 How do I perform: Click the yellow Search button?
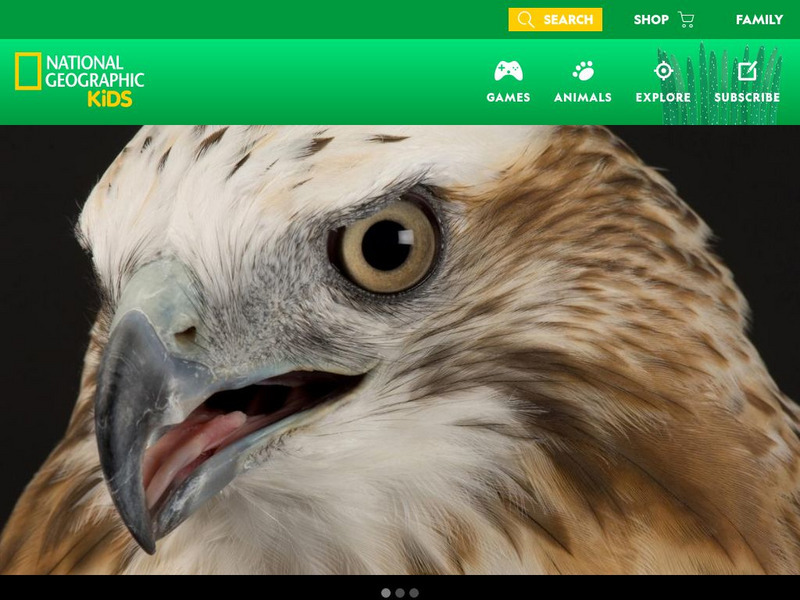coord(555,19)
